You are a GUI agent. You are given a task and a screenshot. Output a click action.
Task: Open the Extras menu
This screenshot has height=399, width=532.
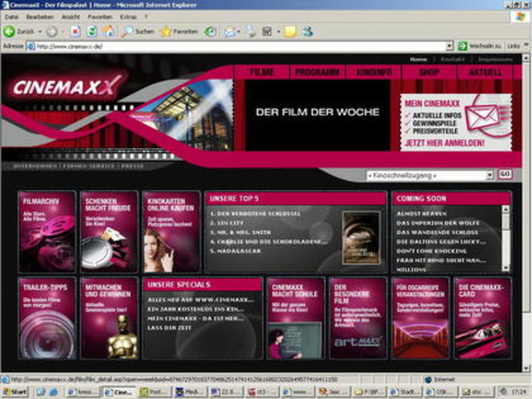(128, 17)
